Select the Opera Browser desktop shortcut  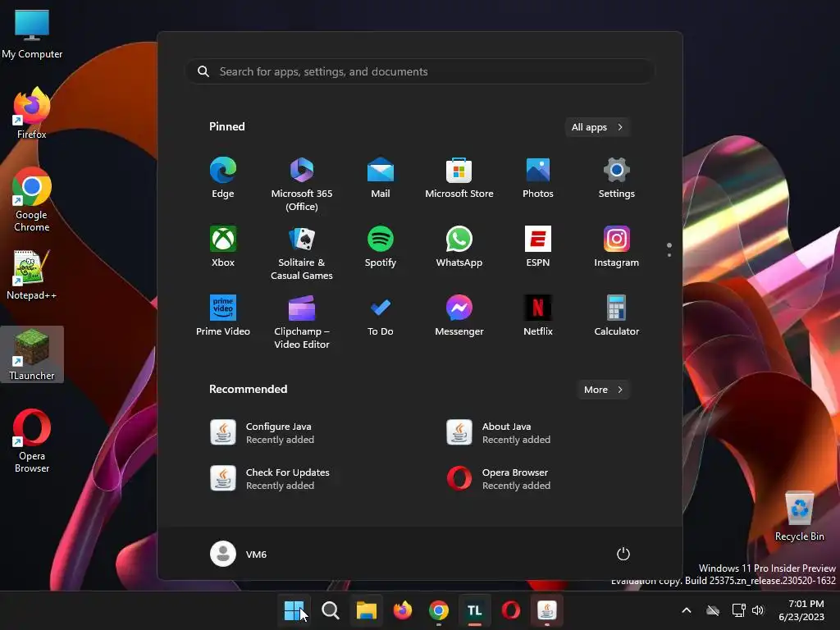click(x=32, y=441)
